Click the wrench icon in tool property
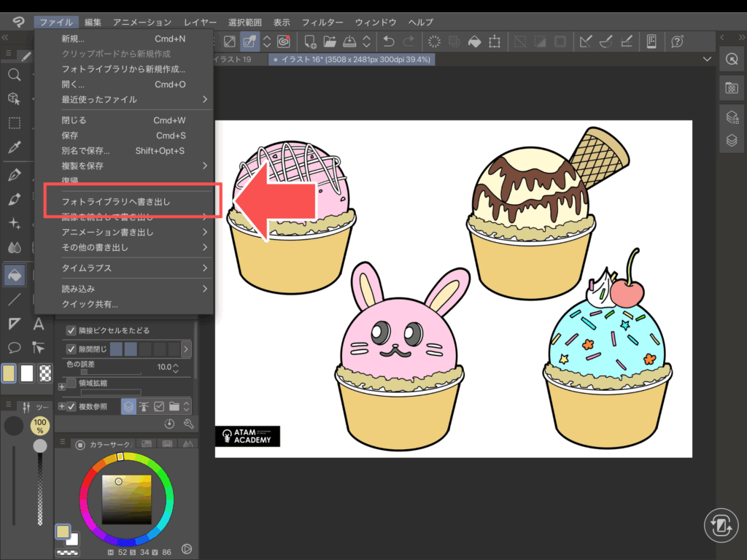The image size is (747, 560). 187,424
